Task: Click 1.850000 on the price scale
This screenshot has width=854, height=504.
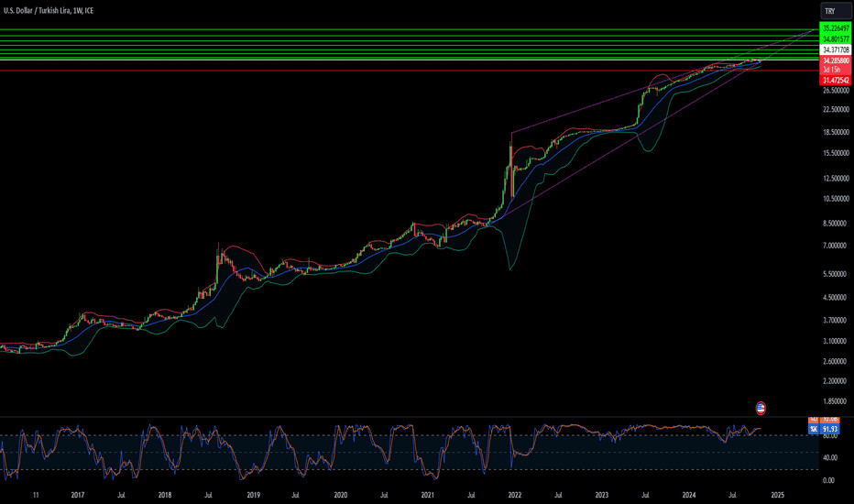Action: click(x=833, y=401)
